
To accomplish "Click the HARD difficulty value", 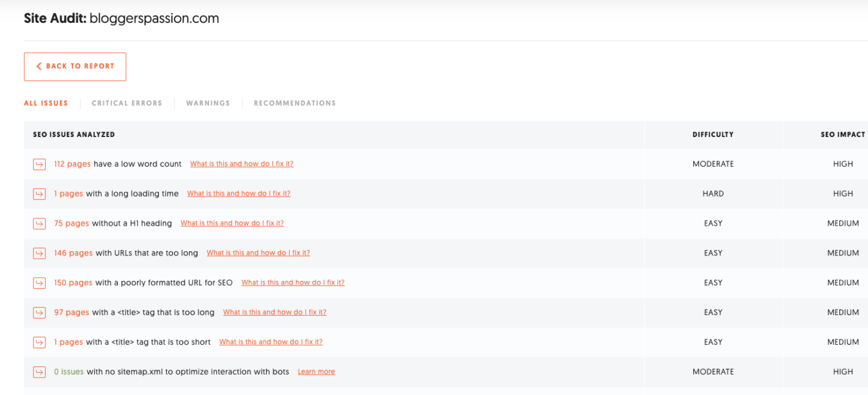I will [x=713, y=193].
